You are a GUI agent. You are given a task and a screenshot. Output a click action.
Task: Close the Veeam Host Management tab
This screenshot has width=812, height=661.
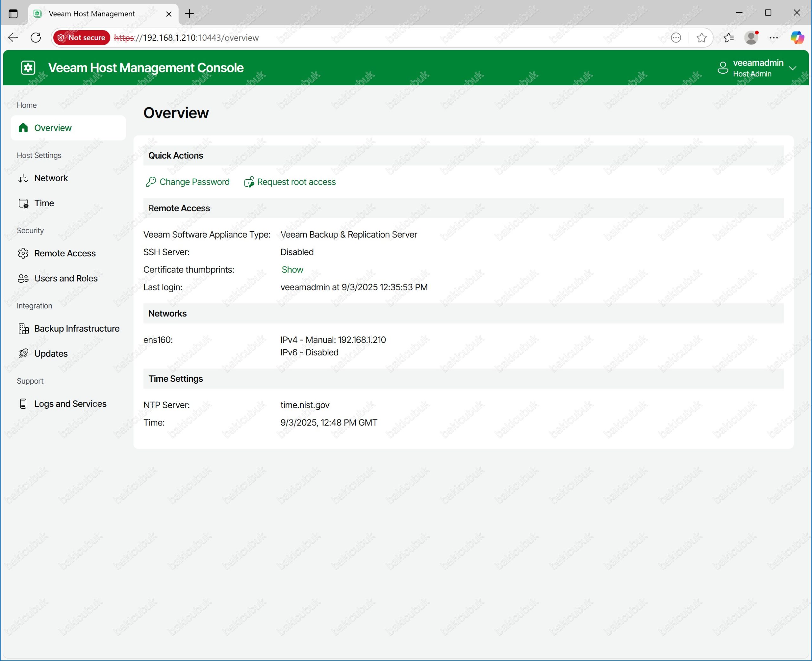169,14
